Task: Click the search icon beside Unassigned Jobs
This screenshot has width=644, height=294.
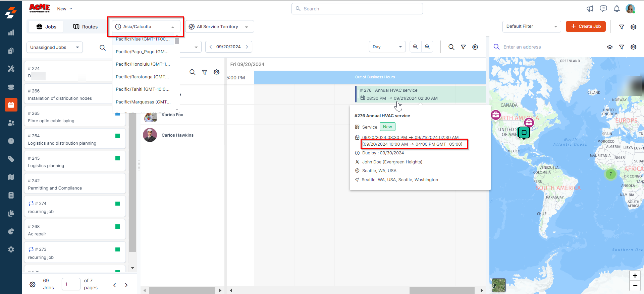Action: pos(103,48)
